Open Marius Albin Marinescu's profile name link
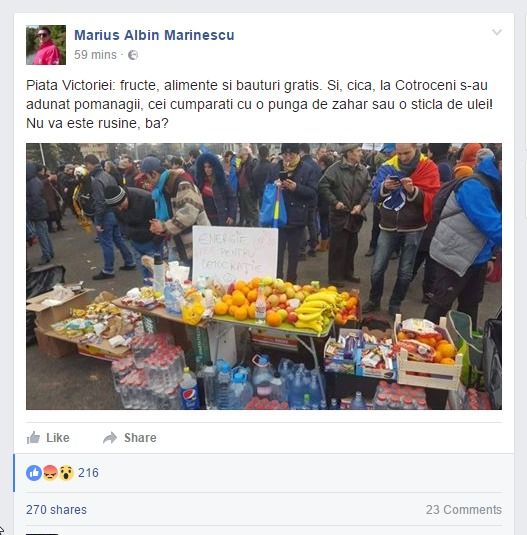The image size is (527, 535). pos(154,35)
